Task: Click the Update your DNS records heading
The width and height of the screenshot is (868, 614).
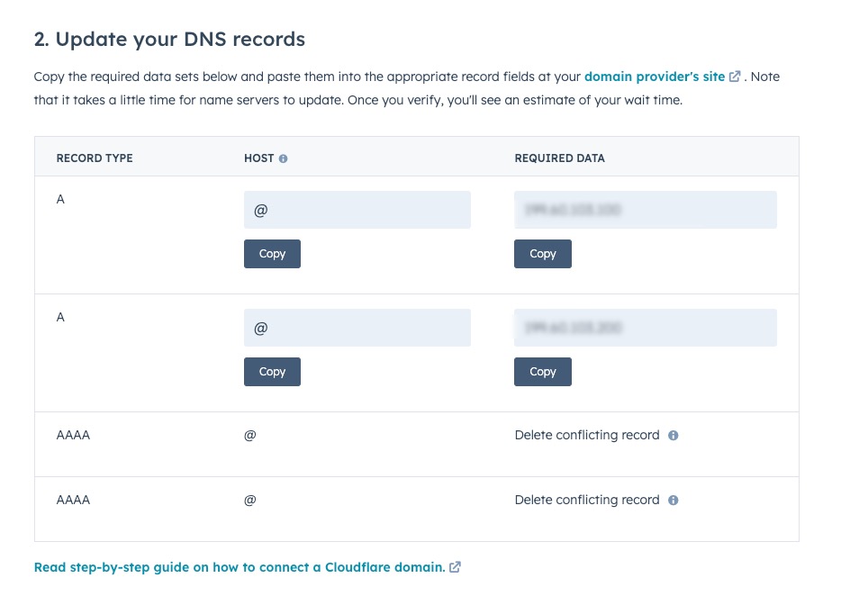Action: click(x=169, y=40)
